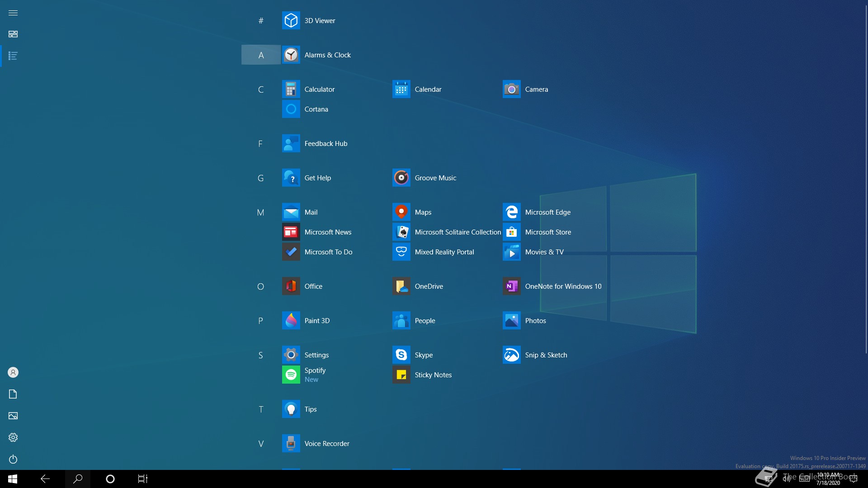Select the F letter header
The image size is (868, 488).
(x=261, y=144)
